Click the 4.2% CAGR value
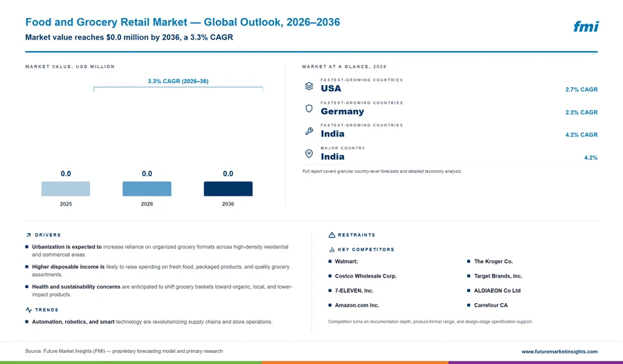The width and height of the screenshot is (623, 364). 581,135
